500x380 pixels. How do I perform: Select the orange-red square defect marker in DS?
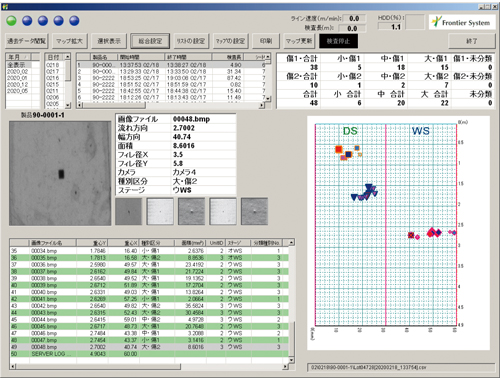pyautogui.click(x=339, y=149)
